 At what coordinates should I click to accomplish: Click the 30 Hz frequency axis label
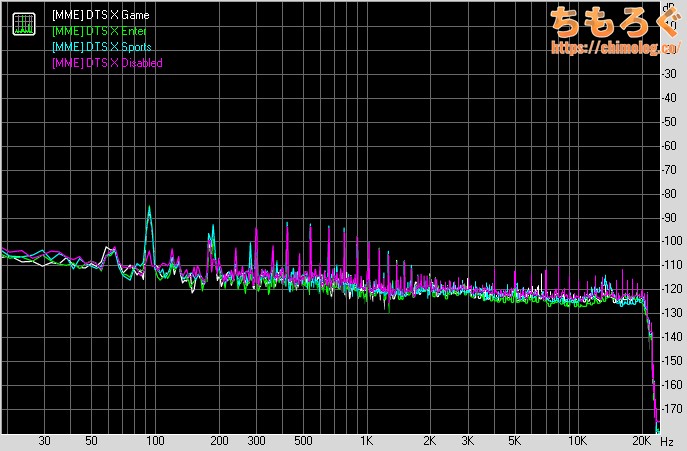coord(44,440)
